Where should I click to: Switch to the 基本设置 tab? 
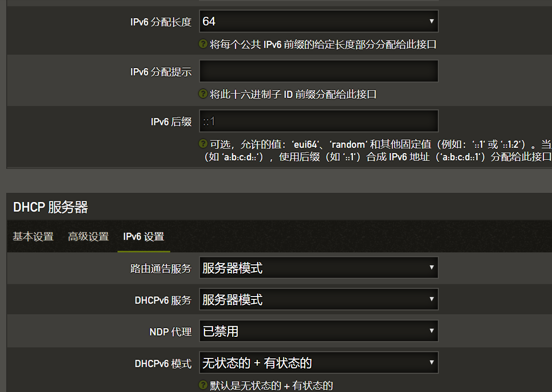pyautogui.click(x=33, y=237)
